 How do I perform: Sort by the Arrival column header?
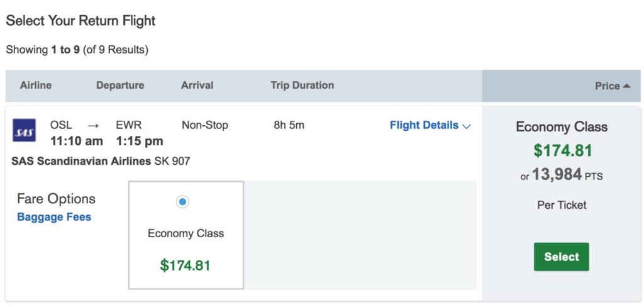(197, 85)
